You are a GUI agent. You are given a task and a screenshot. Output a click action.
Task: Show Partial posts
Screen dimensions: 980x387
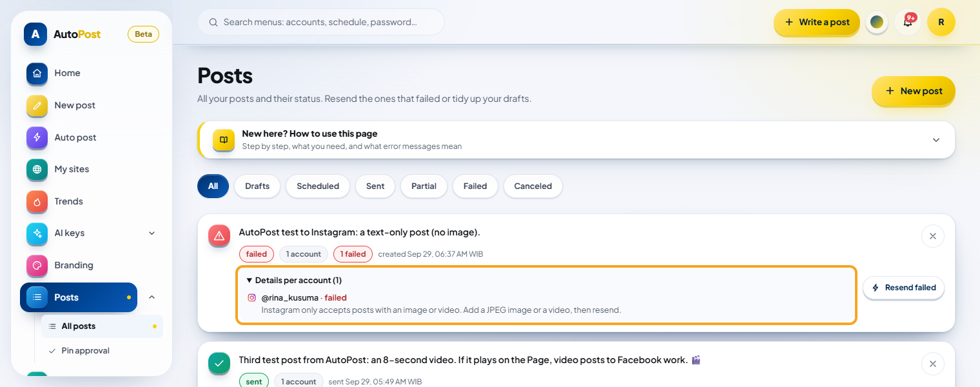click(x=424, y=186)
